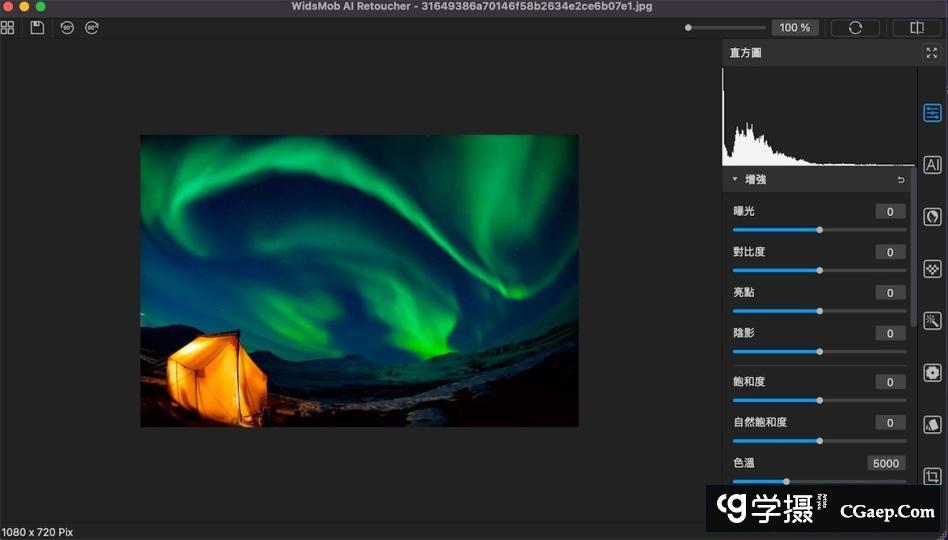Open the grid library view icon

(8, 28)
